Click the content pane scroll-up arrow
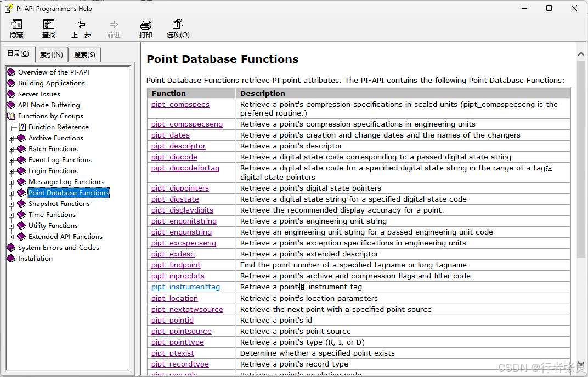Viewport: 588px width, 377px height. (581, 54)
